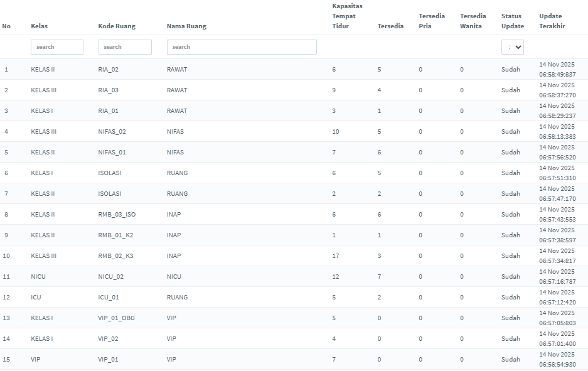Sort by the Update Terakhir header
This screenshot has width=588, height=371.
point(552,21)
